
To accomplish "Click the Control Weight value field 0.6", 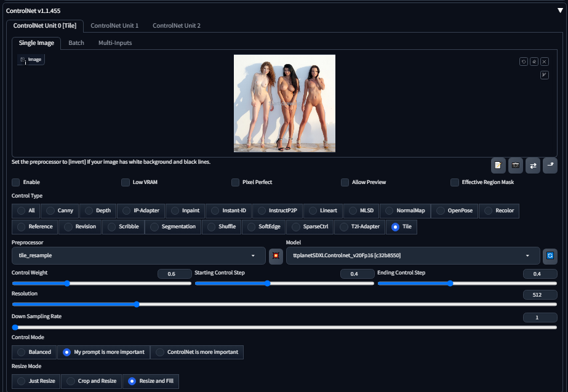I will click(175, 274).
